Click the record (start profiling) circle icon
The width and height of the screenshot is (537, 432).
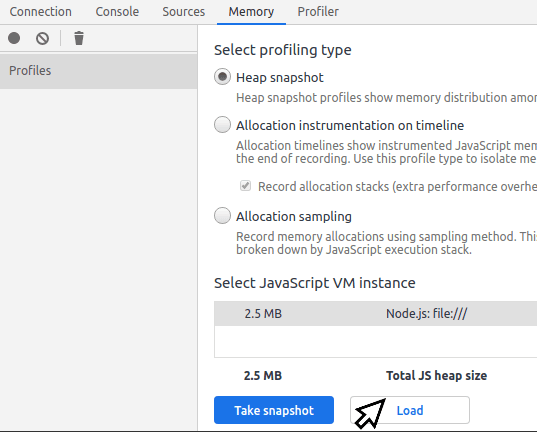click(x=14, y=38)
